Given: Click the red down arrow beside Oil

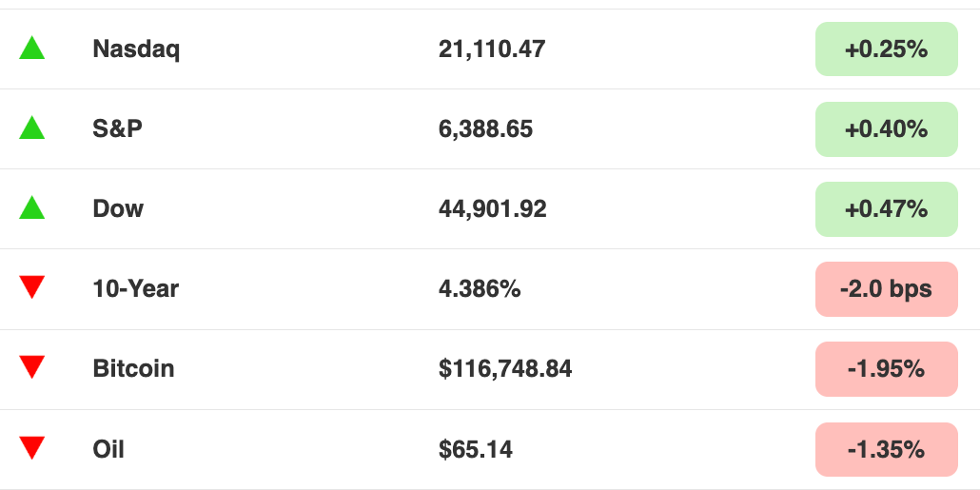Looking at the screenshot, I should coord(32,448).
